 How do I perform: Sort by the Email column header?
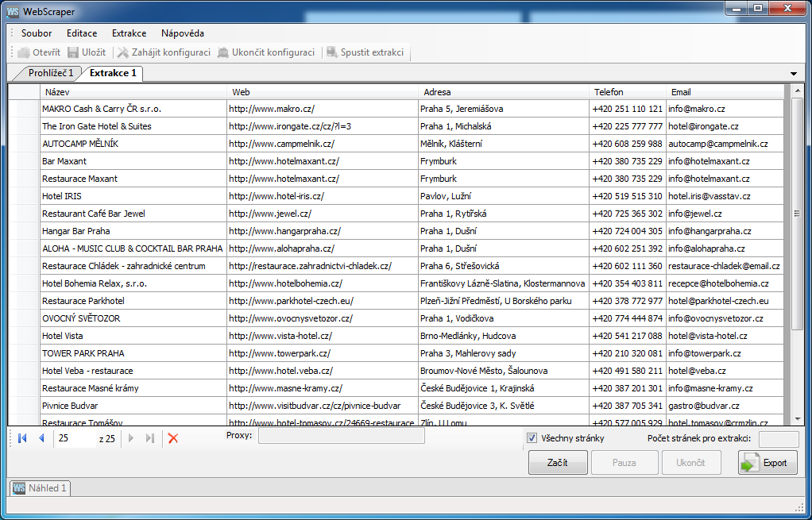coord(725,92)
